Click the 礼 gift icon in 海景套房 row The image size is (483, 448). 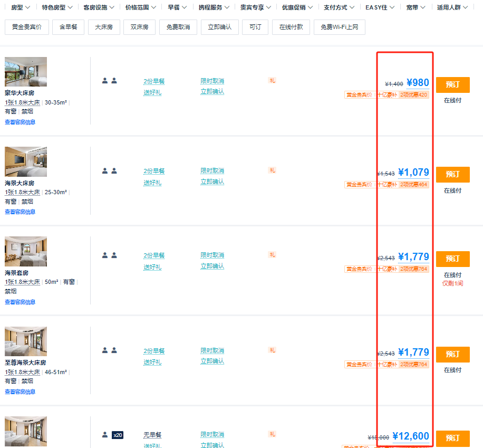tap(272, 255)
